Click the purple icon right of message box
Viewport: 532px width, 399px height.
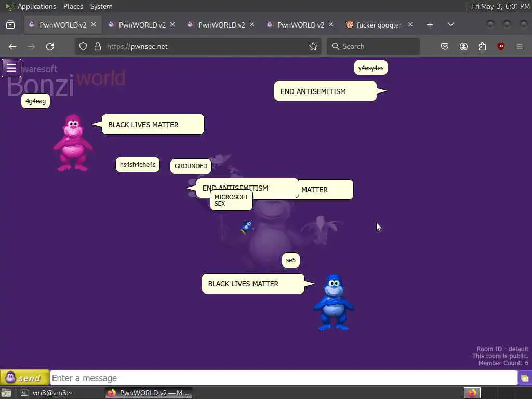point(525,378)
